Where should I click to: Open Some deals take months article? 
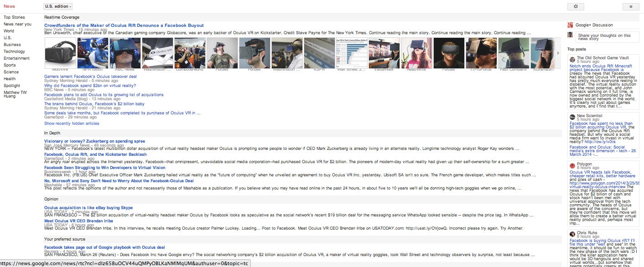point(122,113)
